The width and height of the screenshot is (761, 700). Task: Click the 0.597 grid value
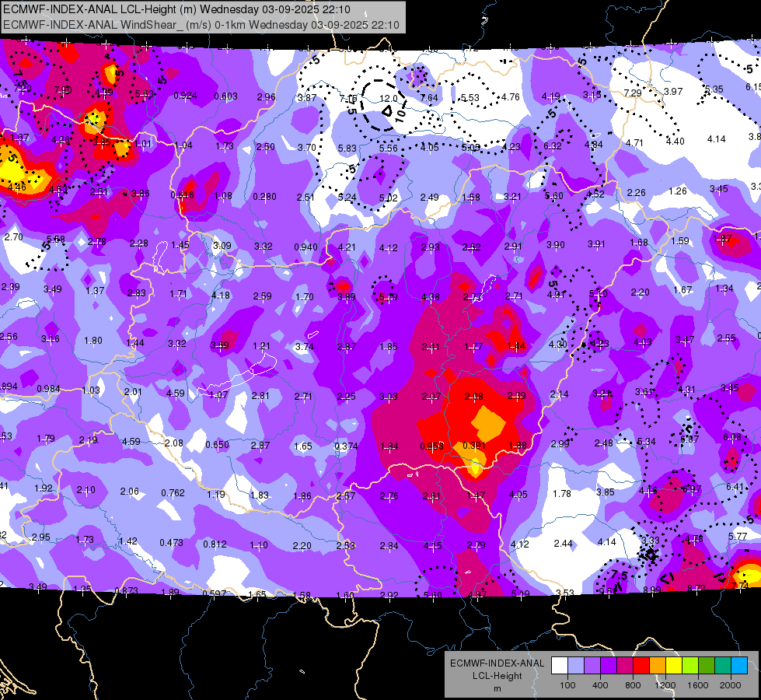214,593
